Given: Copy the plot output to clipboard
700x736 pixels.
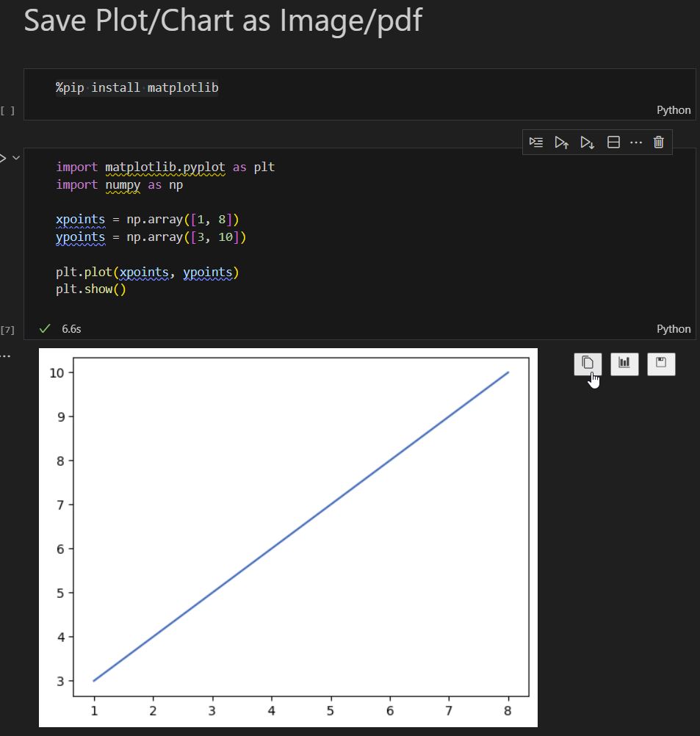Looking at the screenshot, I should tap(587, 364).
